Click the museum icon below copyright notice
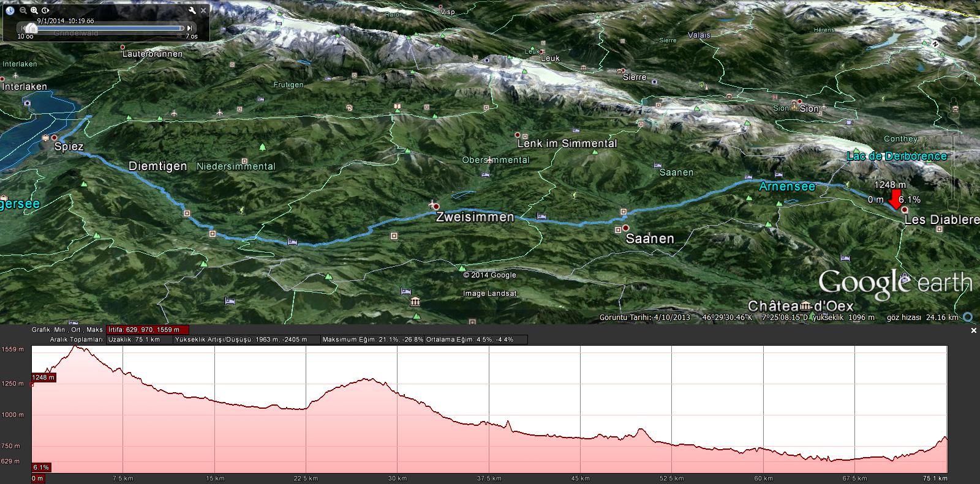This screenshot has height=484, width=980. (416, 302)
